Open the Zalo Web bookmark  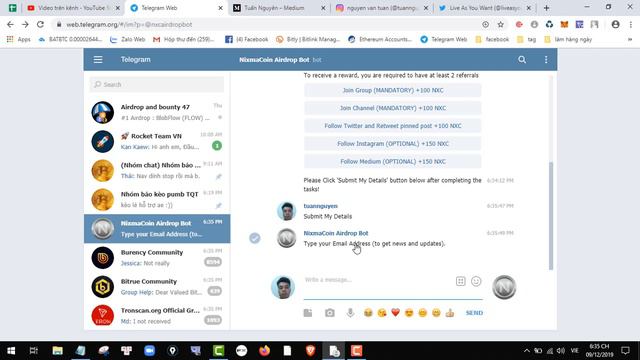click(127, 39)
